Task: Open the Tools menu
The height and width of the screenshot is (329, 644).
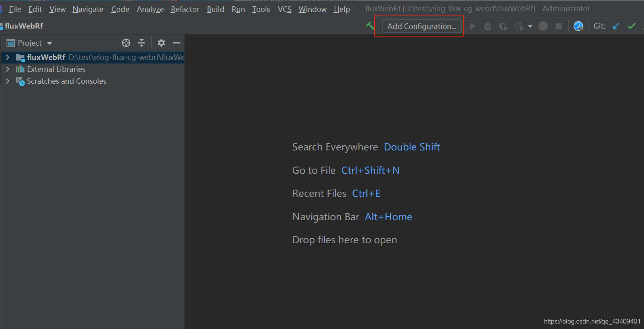Action: coord(261,9)
